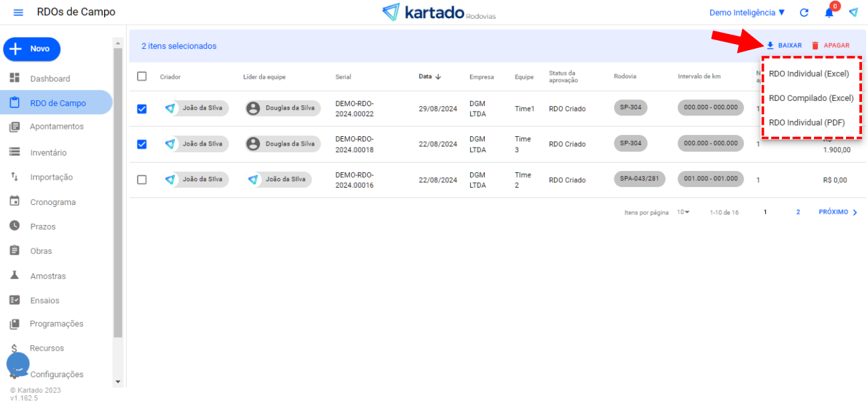Open Dashboard from the sidebar
Viewport: 868px width, 412px height.
[49, 79]
